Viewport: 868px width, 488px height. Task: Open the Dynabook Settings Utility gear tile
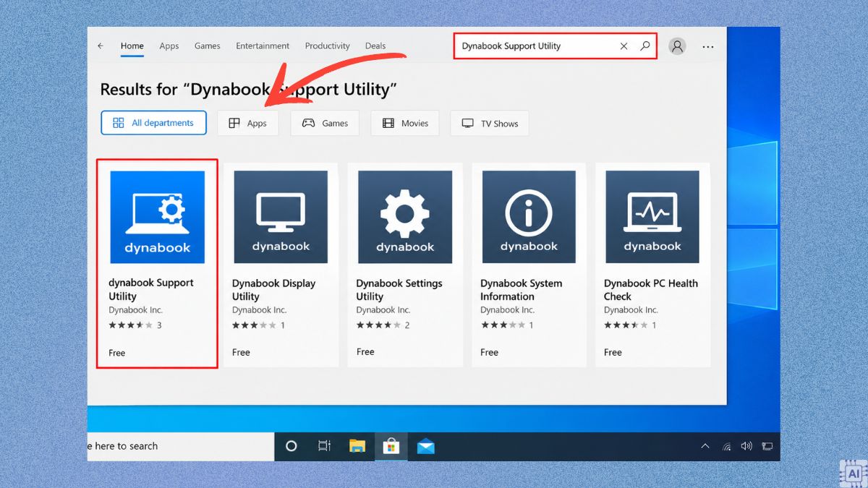(405, 217)
